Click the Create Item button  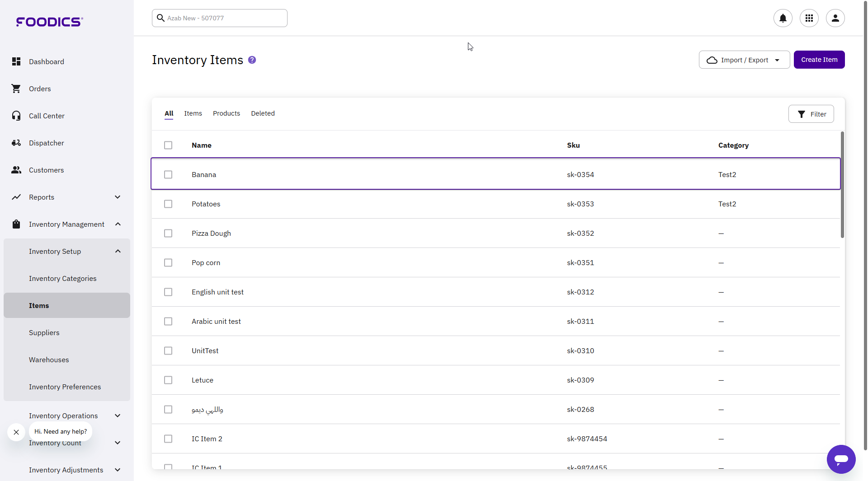click(x=819, y=60)
